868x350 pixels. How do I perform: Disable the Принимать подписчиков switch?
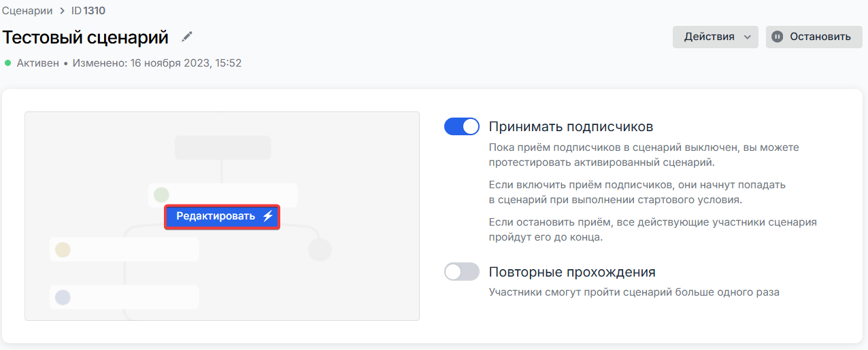[462, 126]
